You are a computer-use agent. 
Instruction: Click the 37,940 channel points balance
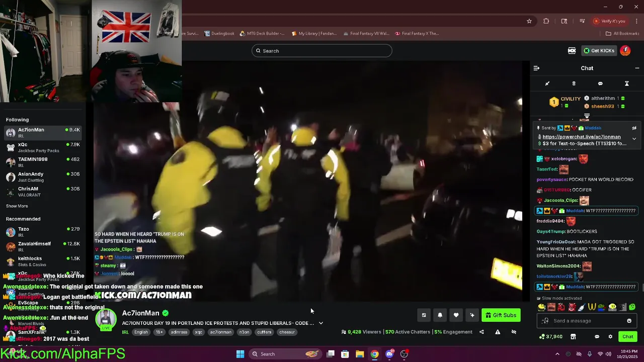[550, 336]
